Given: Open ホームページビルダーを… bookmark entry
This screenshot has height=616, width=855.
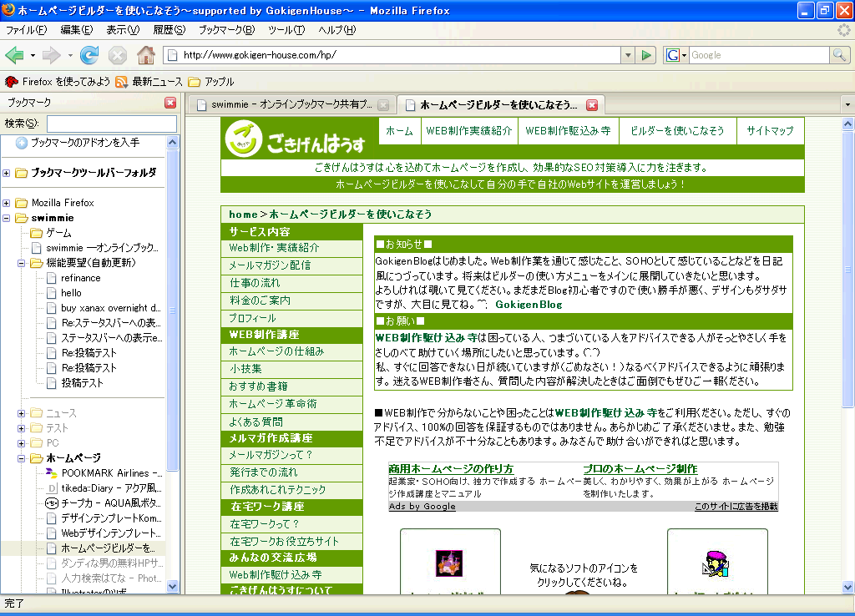Looking at the screenshot, I should (x=101, y=548).
